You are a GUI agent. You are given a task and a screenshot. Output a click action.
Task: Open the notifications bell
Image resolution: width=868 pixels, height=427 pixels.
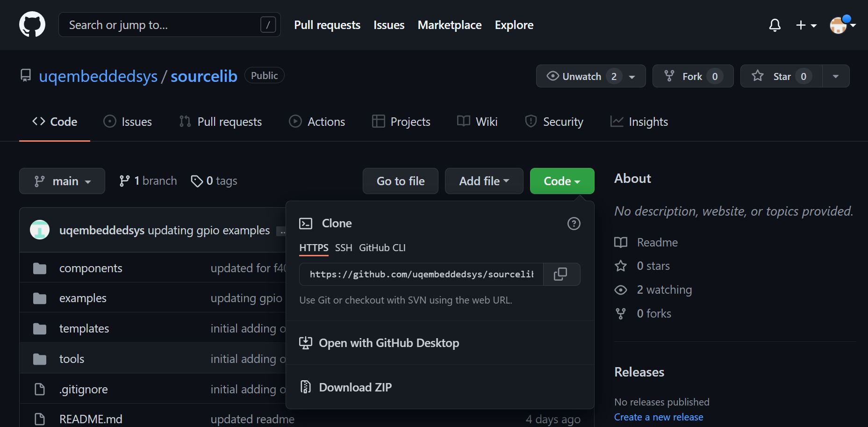(x=775, y=25)
